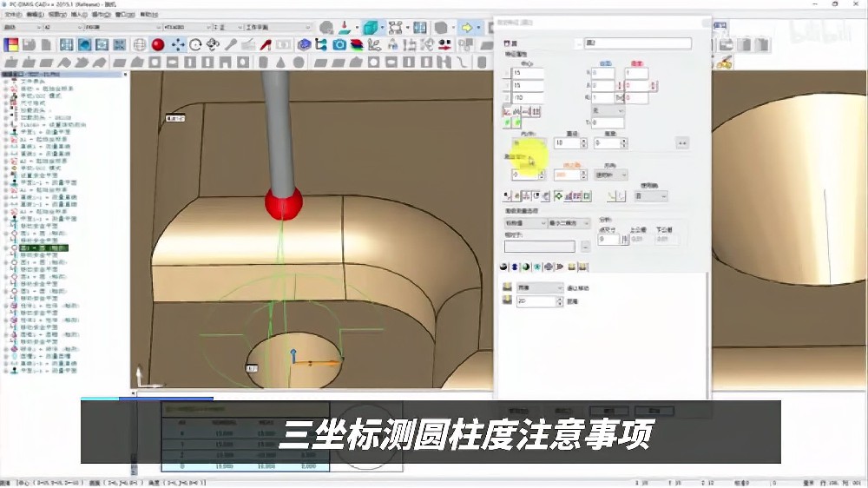
Task: Toggle the last square icon in properties row
Action: click(x=587, y=196)
